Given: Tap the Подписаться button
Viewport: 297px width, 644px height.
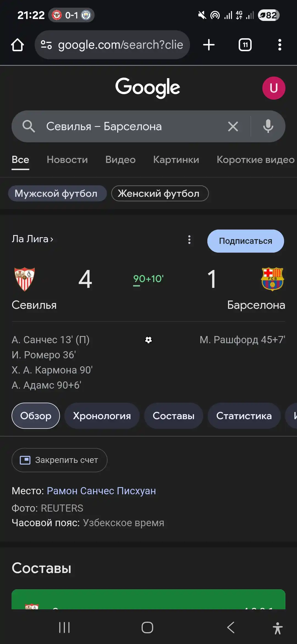Looking at the screenshot, I should [x=246, y=241].
